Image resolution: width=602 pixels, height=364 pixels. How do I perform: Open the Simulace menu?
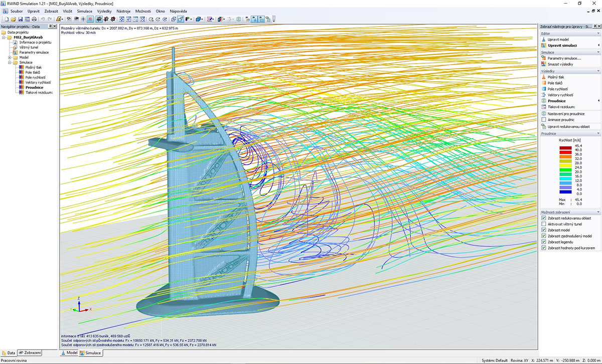click(85, 11)
